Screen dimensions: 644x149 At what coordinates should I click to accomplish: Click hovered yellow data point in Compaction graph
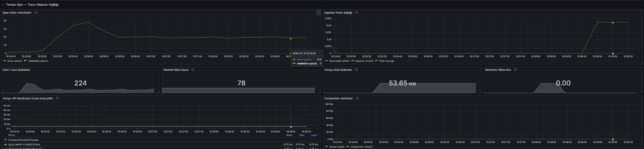coord(613,139)
